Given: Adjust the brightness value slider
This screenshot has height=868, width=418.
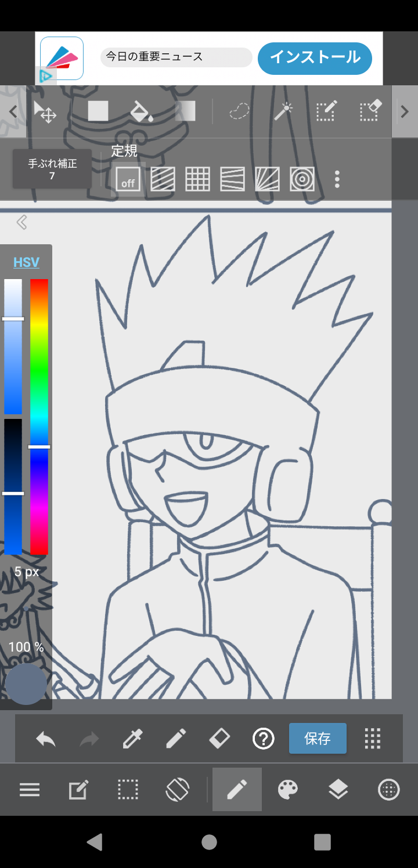Looking at the screenshot, I should coord(13,487).
